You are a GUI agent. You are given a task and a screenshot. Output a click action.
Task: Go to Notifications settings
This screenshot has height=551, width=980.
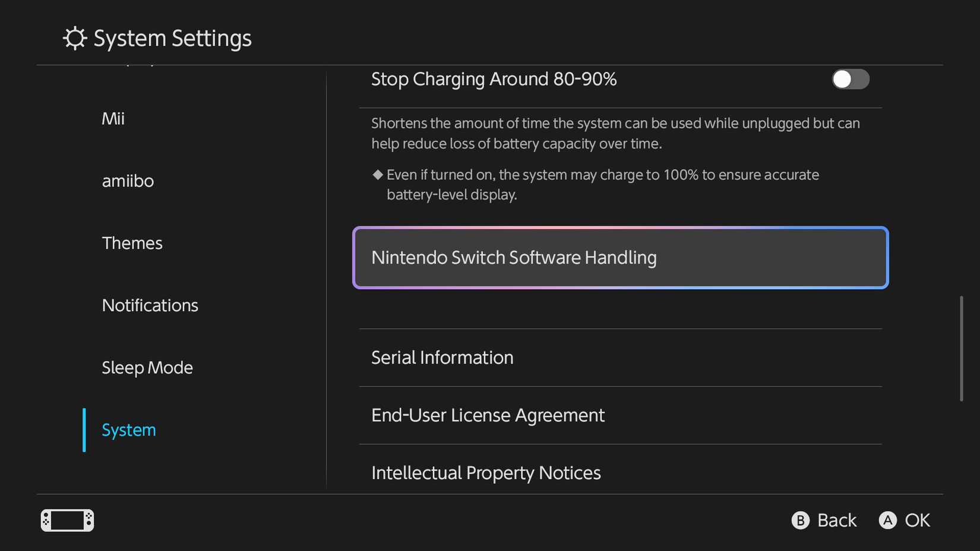pyautogui.click(x=150, y=305)
